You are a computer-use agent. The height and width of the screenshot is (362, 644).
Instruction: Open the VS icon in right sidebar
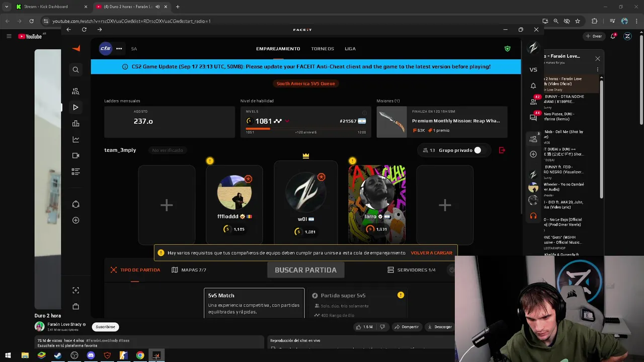tap(533, 70)
